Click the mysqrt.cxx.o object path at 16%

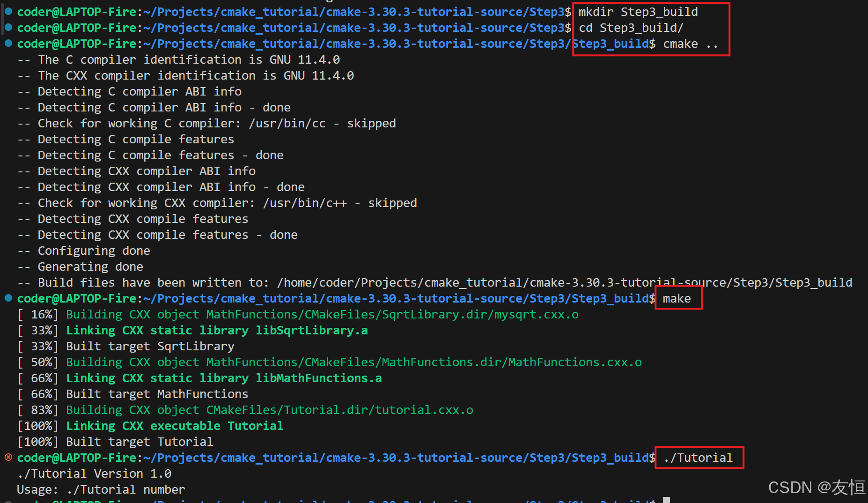(x=392, y=314)
